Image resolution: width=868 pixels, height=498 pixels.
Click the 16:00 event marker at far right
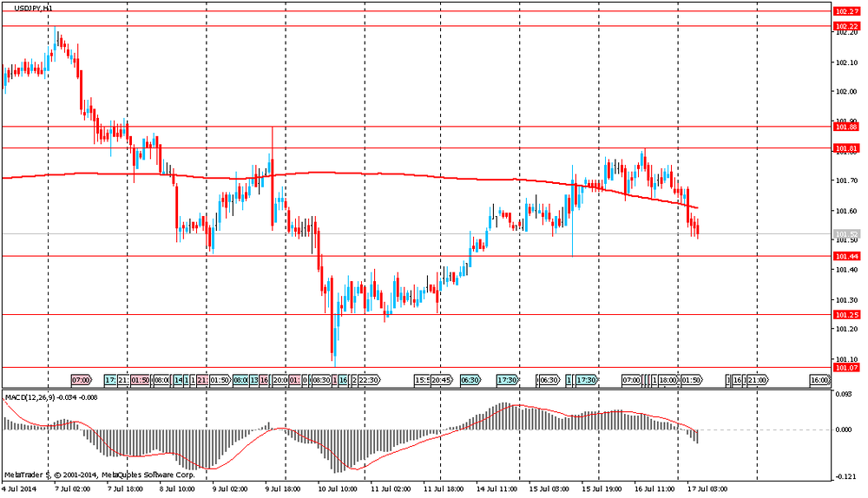point(819,380)
